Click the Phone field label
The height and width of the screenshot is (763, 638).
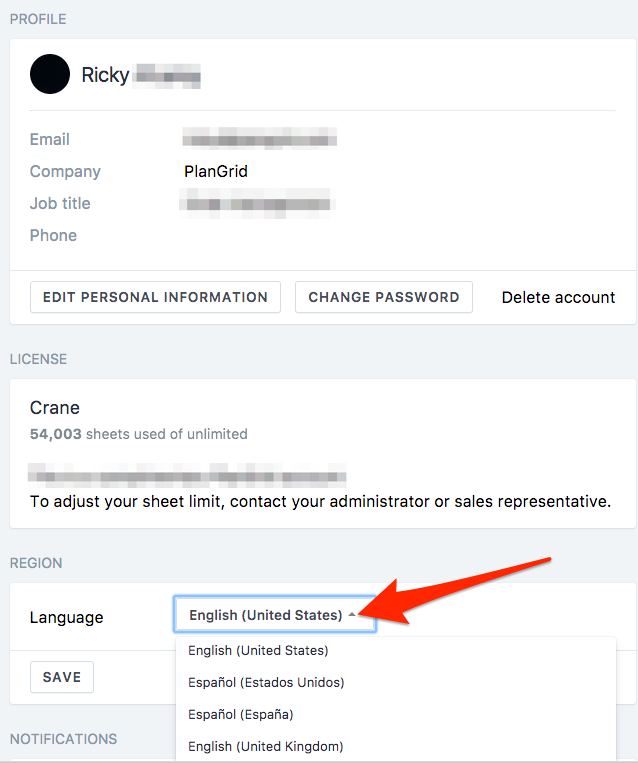tap(53, 236)
